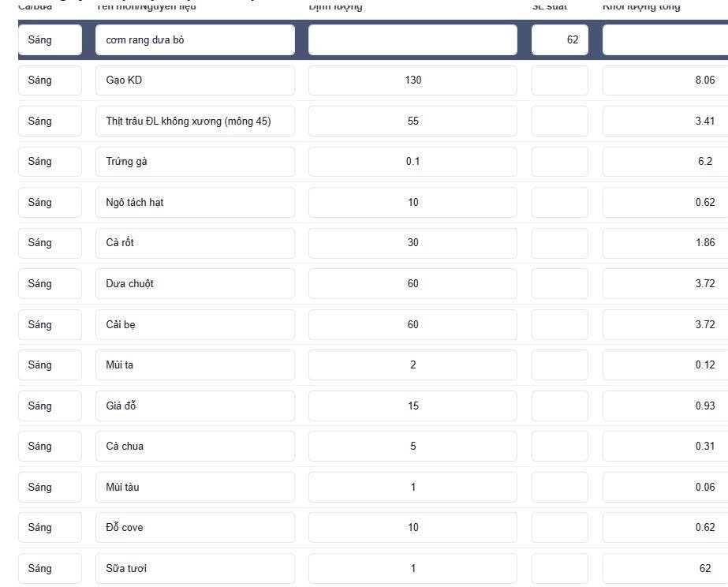The height and width of the screenshot is (587, 728).
Task: Click quantity 60 for Cải bẹ
Action: coord(413,324)
